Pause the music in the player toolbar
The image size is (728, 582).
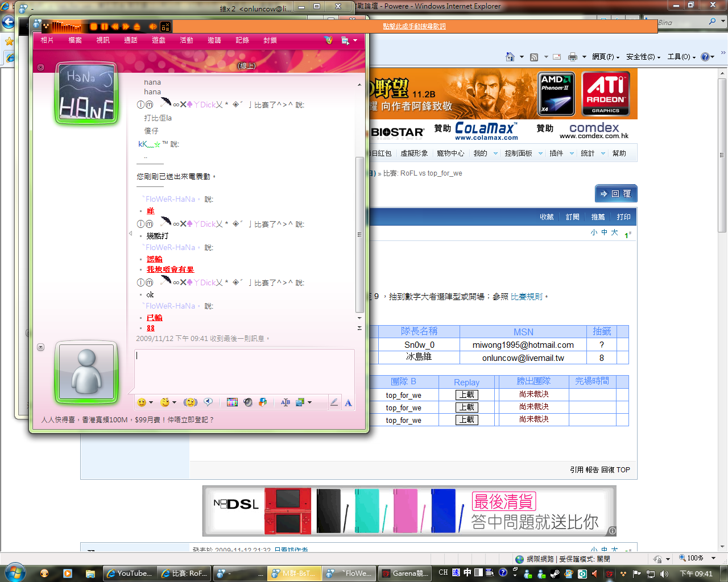(x=104, y=27)
